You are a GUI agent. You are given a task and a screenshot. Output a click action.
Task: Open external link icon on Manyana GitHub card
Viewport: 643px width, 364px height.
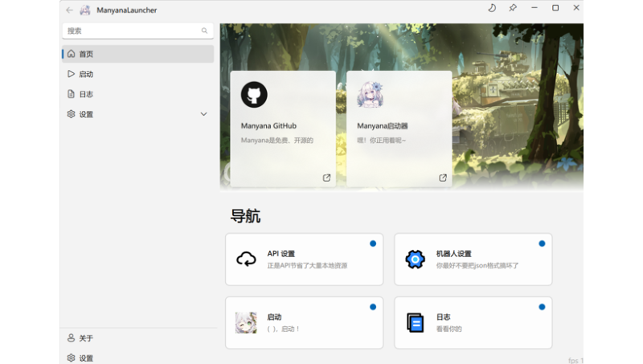(326, 178)
